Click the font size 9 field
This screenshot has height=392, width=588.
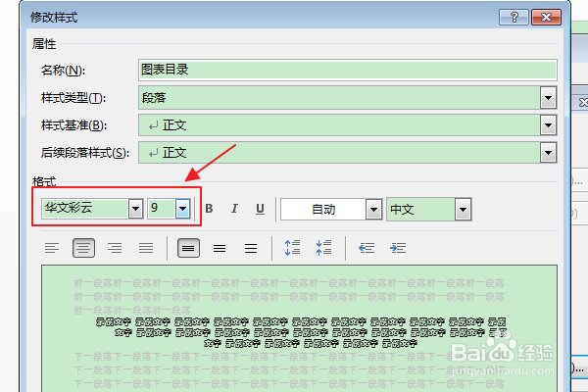(x=162, y=209)
